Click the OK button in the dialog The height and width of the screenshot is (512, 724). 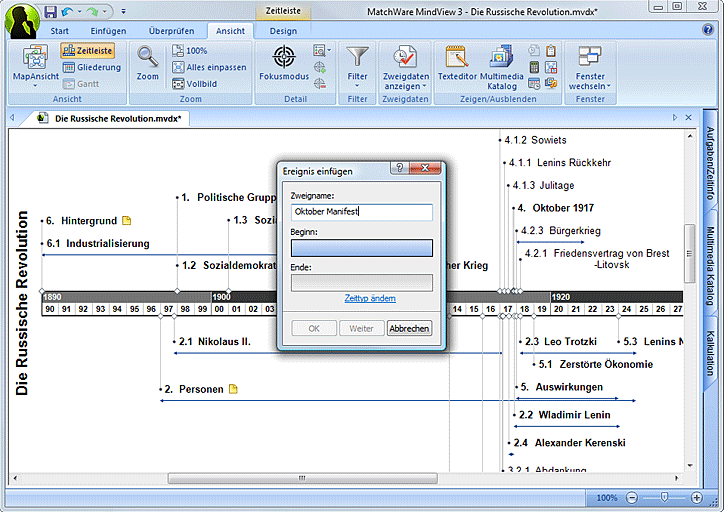314,329
